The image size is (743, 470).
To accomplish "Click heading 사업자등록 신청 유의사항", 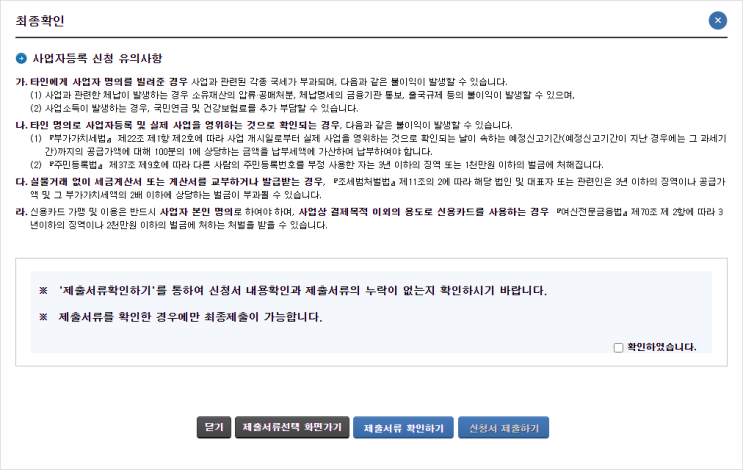I will point(97,58).
